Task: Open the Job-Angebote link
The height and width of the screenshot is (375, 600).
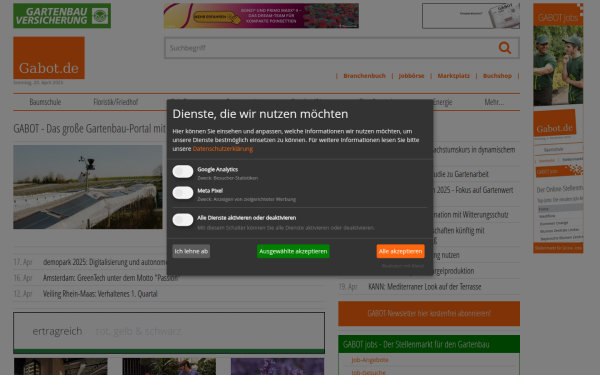Action: [x=370, y=360]
